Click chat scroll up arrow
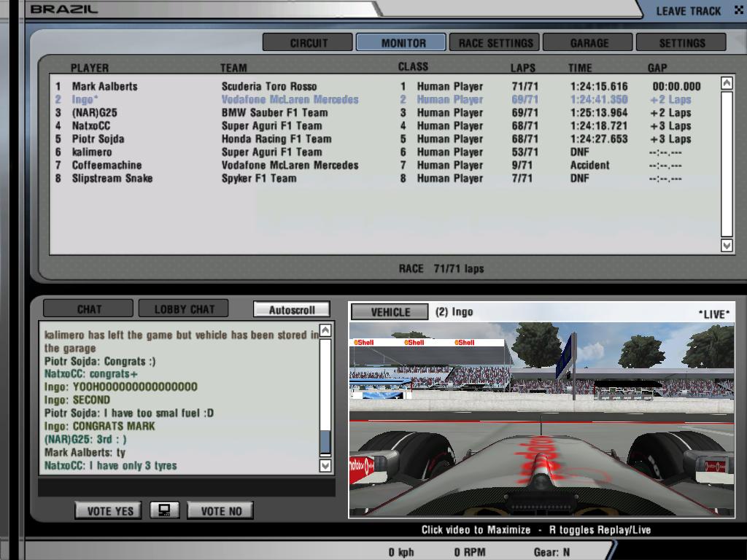The width and height of the screenshot is (747, 560). pos(325,331)
